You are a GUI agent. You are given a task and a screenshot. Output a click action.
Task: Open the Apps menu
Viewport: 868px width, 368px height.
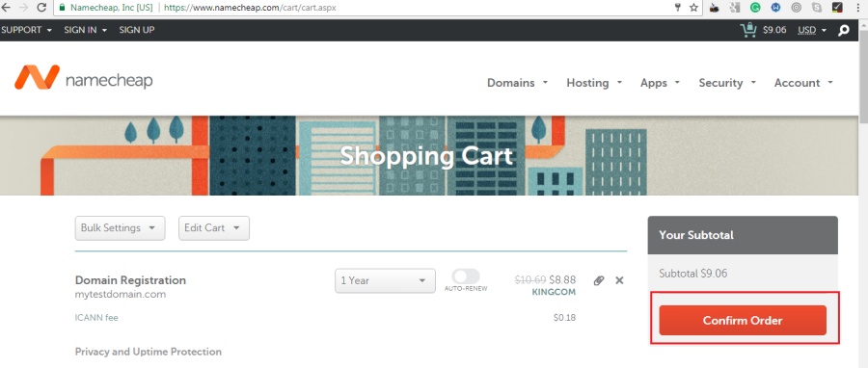coord(660,83)
